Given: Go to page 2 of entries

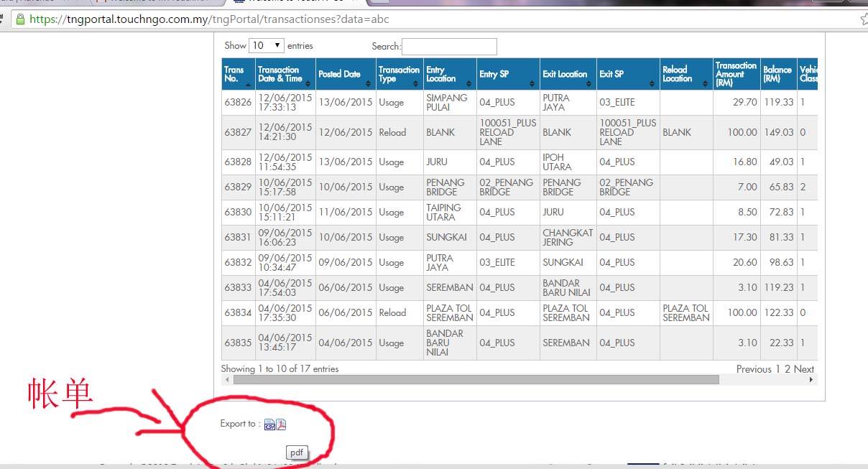Looking at the screenshot, I should pos(788,368).
